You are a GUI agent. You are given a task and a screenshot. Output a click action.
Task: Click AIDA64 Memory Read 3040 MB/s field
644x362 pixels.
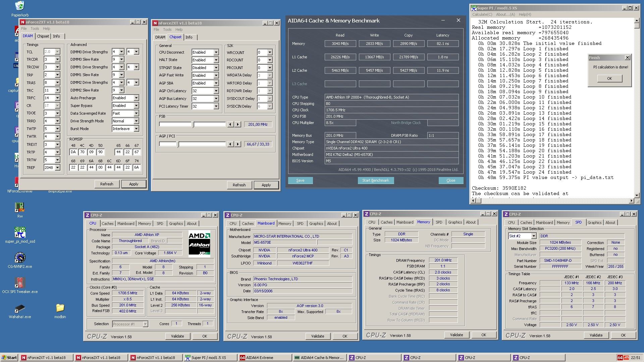pos(340,44)
